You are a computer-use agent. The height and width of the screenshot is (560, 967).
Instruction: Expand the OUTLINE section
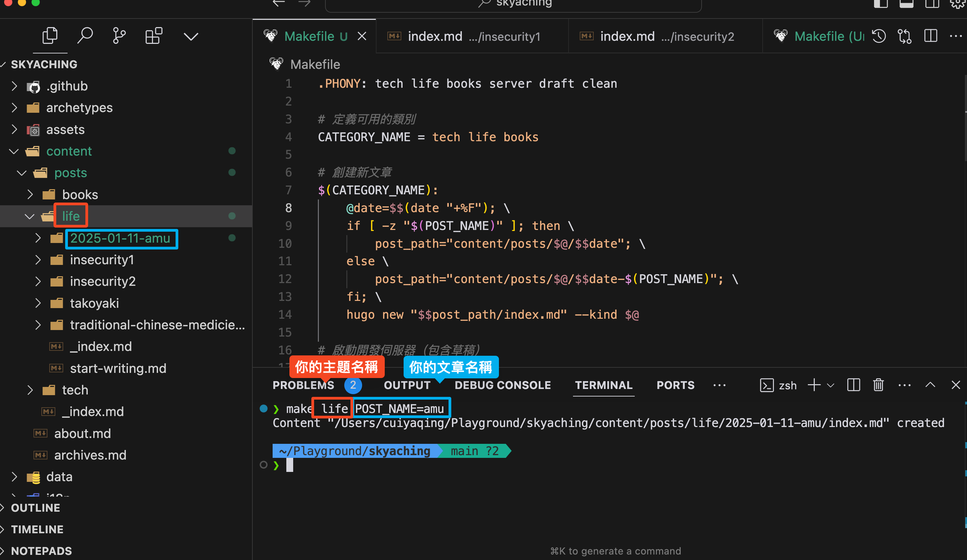click(x=126, y=508)
